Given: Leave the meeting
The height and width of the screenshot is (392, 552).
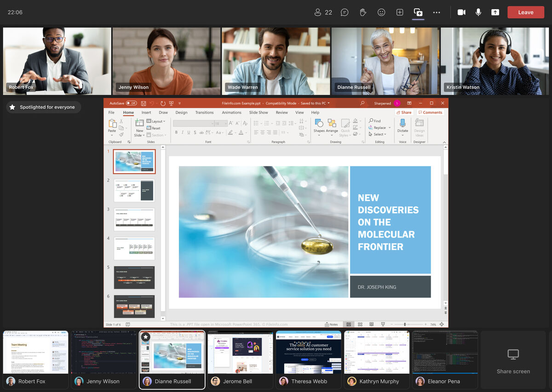Looking at the screenshot, I should point(525,12).
